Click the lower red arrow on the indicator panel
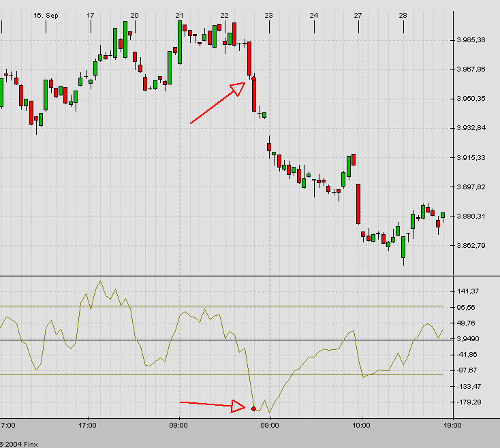Viewport: 500px width, 448px height. click(213, 405)
